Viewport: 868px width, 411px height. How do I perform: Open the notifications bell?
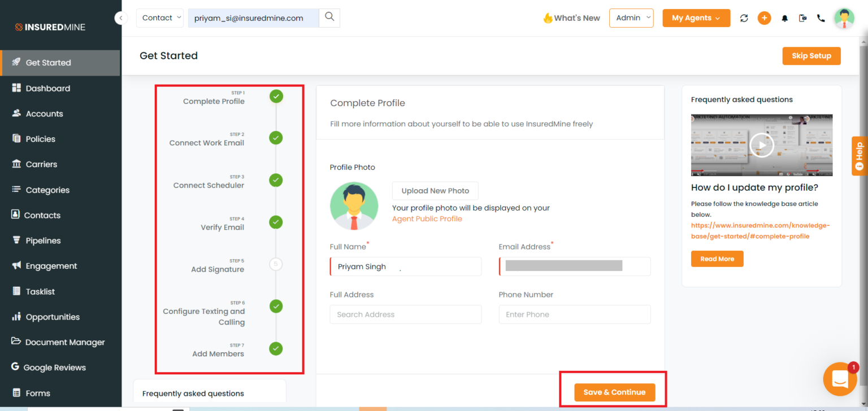pos(784,18)
